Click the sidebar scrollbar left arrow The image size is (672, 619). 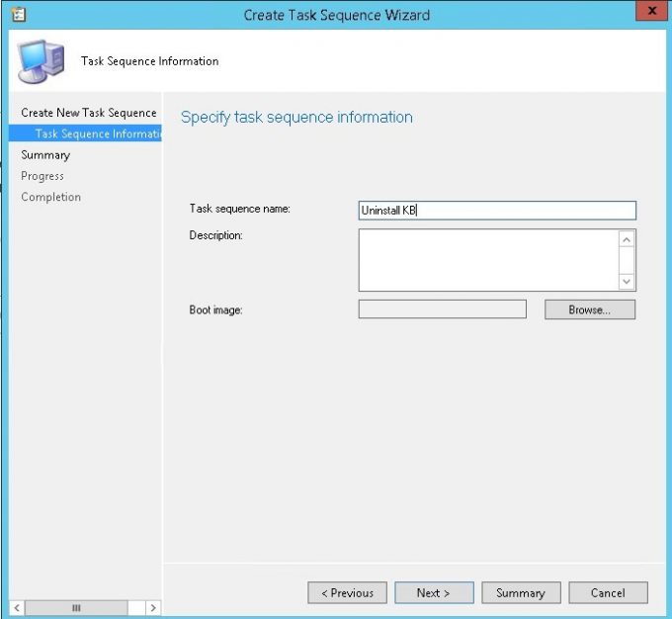tap(17, 607)
